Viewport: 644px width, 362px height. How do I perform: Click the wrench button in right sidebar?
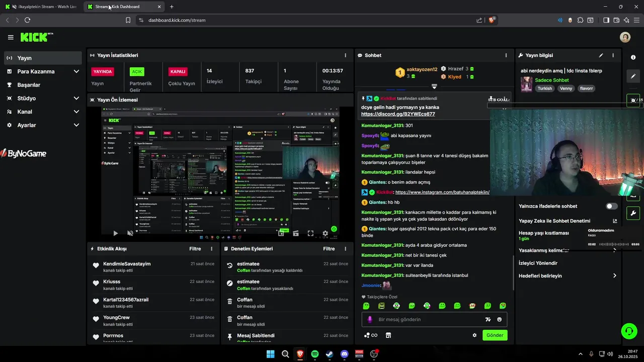click(x=633, y=213)
